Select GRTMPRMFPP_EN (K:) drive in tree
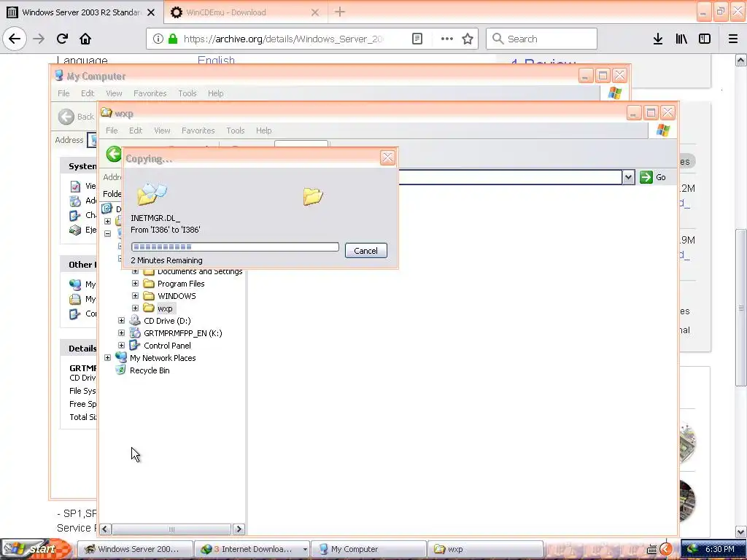 click(183, 333)
